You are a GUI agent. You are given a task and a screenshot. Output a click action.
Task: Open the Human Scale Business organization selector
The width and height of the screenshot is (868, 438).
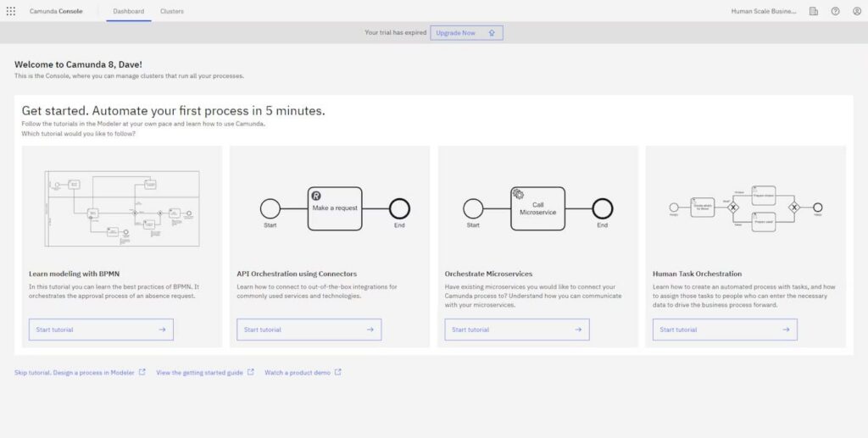(x=764, y=11)
